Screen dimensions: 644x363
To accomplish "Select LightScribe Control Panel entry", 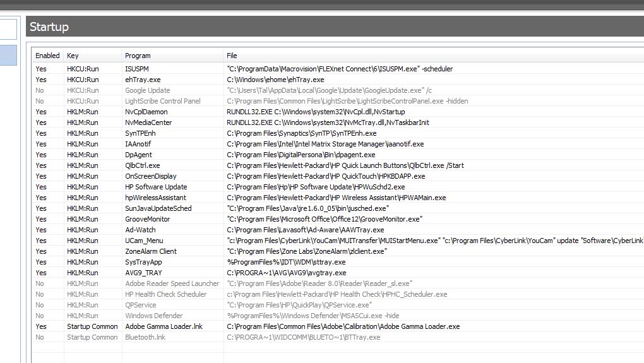I will click(x=163, y=101).
